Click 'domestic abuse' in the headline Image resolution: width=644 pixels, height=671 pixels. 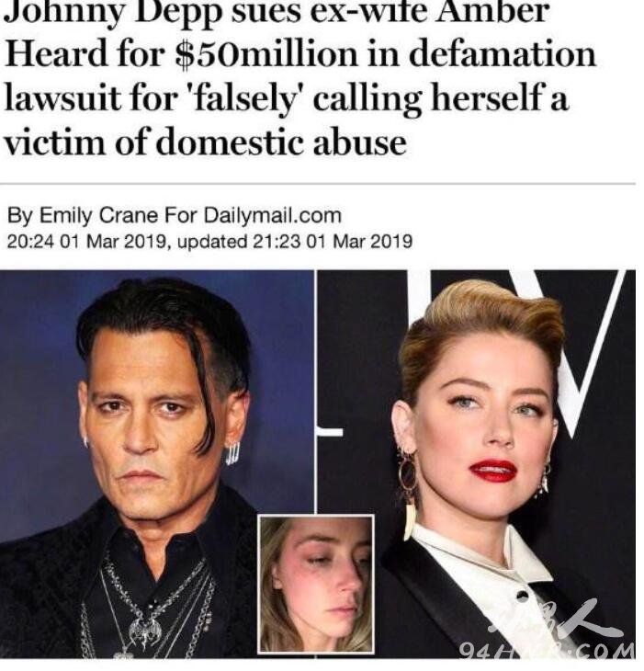coord(281,142)
